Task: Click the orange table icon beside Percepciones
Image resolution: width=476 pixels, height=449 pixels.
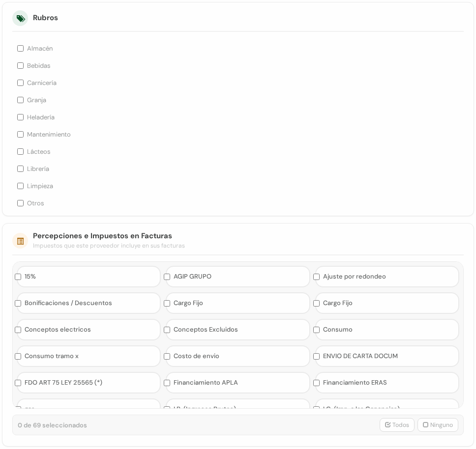Action: coord(20,241)
